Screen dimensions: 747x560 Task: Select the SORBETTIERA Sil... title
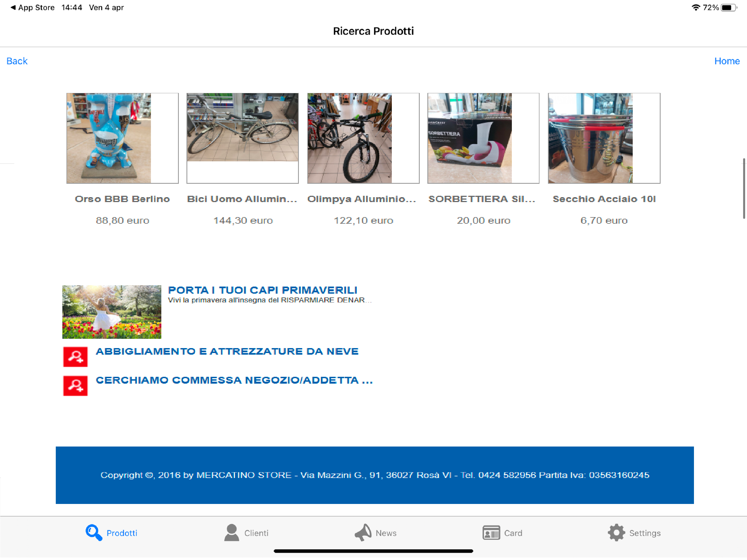[482, 199]
